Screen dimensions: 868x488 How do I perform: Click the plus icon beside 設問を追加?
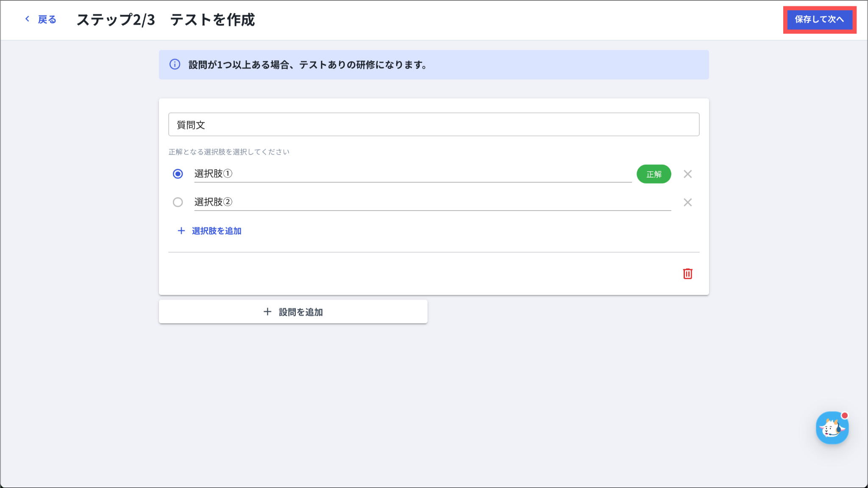(x=267, y=312)
